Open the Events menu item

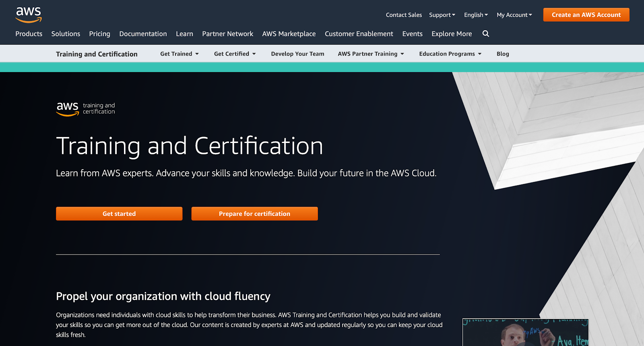tap(413, 34)
